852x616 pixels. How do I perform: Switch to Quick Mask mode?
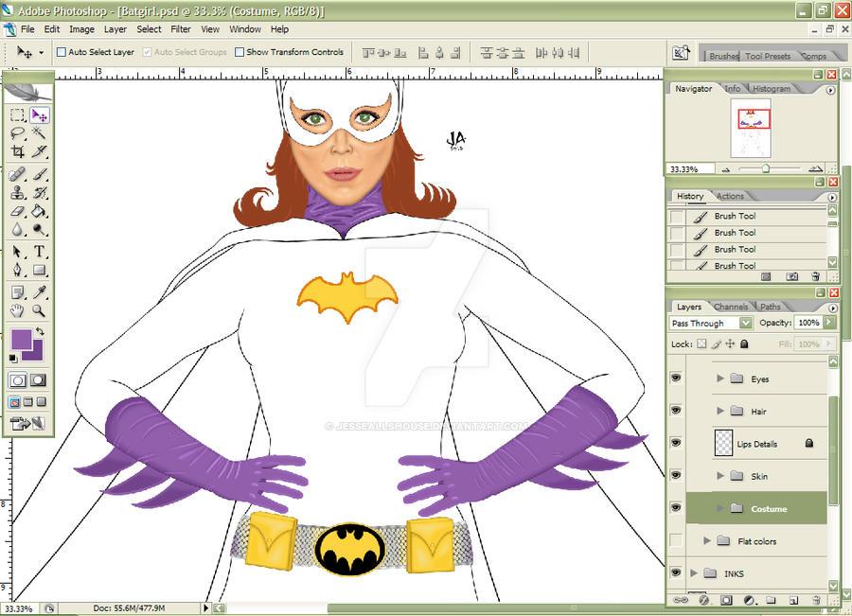[x=38, y=380]
